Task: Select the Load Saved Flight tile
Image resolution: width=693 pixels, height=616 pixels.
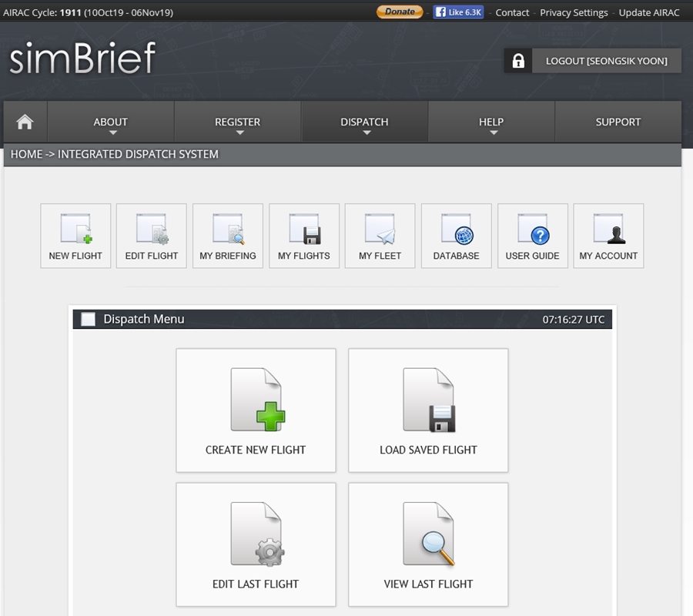Action: (x=428, y=410)
